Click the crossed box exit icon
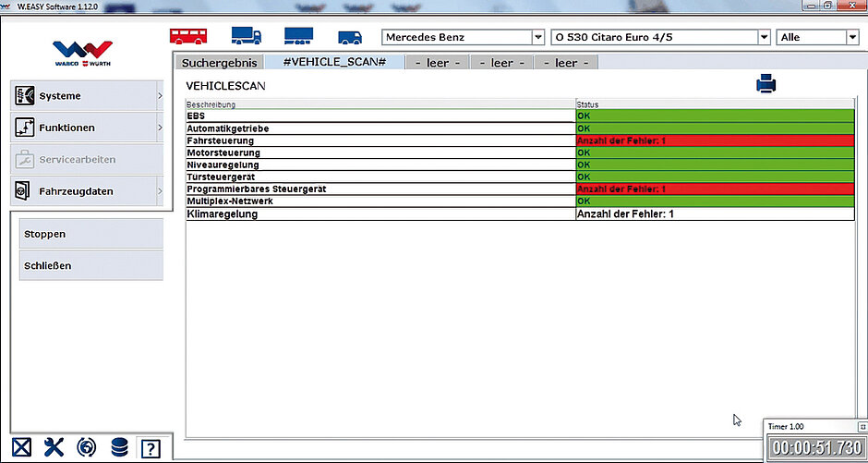The width and height of the screenshot is (868, 463). [22, 448]
